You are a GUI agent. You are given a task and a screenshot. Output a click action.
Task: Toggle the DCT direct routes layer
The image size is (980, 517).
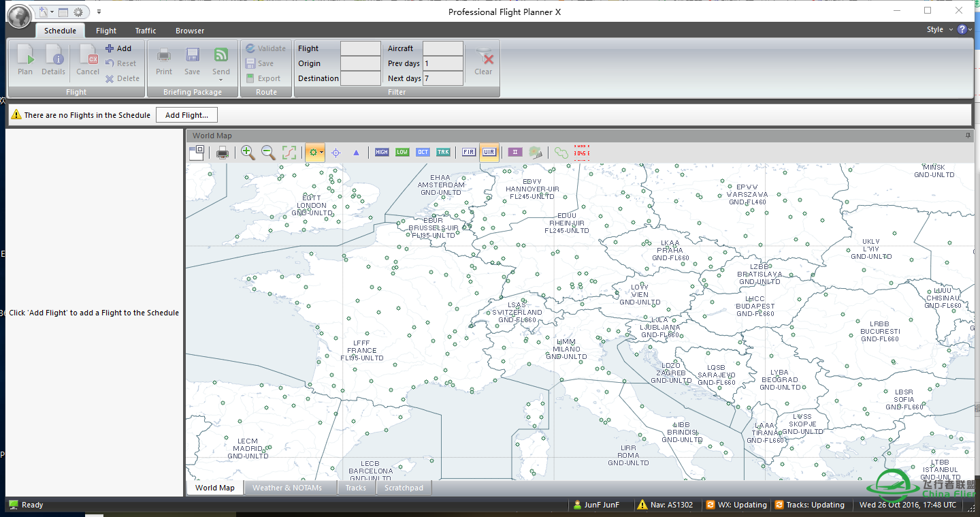423,153
